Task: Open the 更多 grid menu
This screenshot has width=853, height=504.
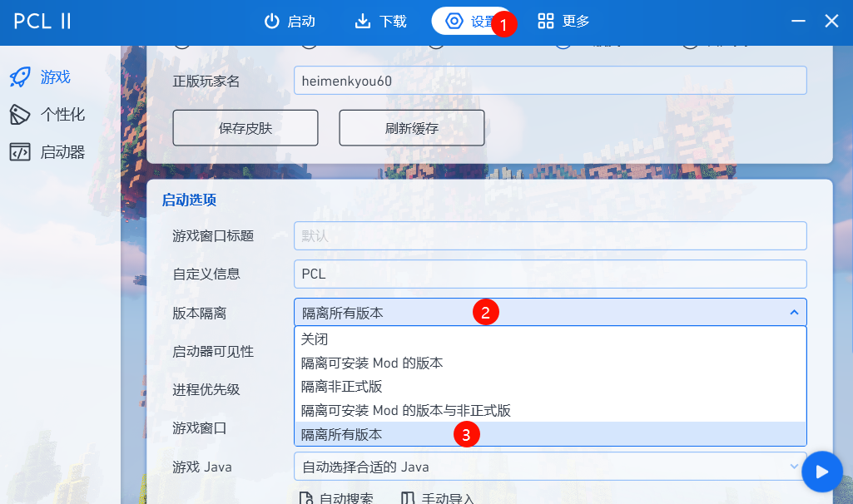Action: 563,22
